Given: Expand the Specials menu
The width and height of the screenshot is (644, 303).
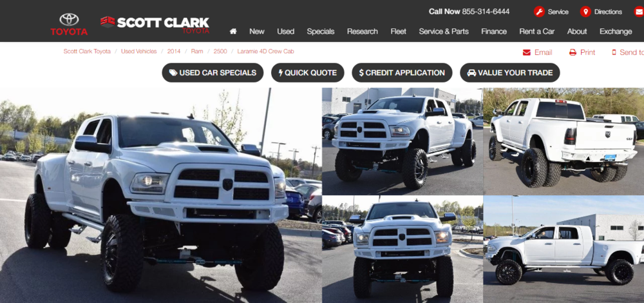Looking at the screenshot, I should pyautogui.click(x=320, y=31).
